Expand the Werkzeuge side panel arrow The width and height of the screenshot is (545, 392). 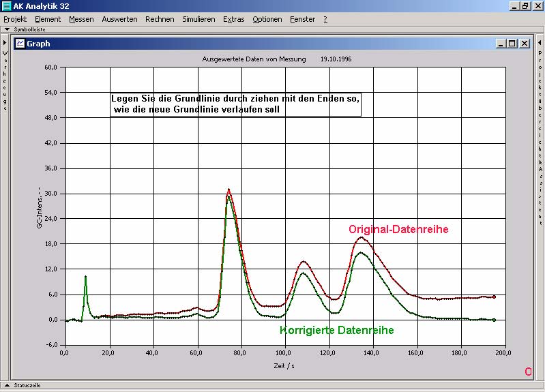pos(5,43)
